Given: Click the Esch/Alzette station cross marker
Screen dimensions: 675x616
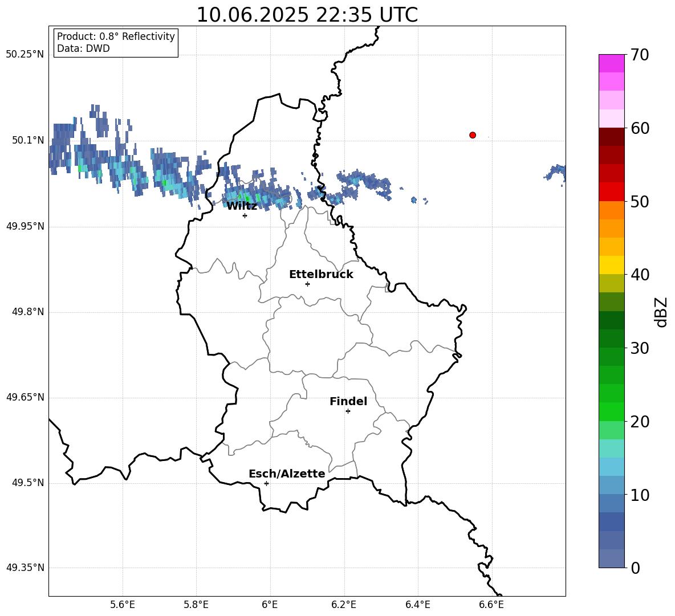Looking at the screenshot, I should (266, 483).
